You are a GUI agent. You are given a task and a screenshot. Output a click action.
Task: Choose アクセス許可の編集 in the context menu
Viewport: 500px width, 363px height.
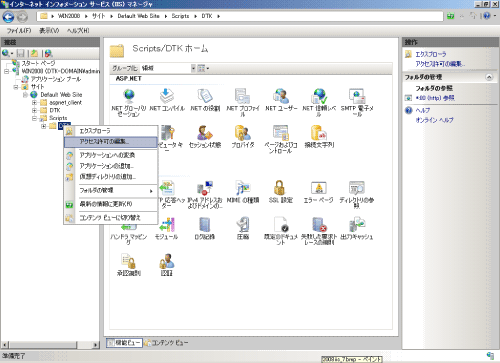pyautogui.click(x=111, y=142)
